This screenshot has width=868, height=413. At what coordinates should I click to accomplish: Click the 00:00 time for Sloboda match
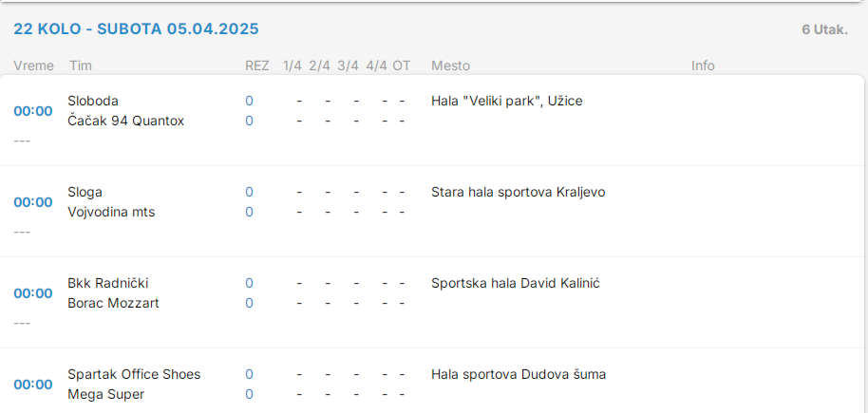pos(33,111)
